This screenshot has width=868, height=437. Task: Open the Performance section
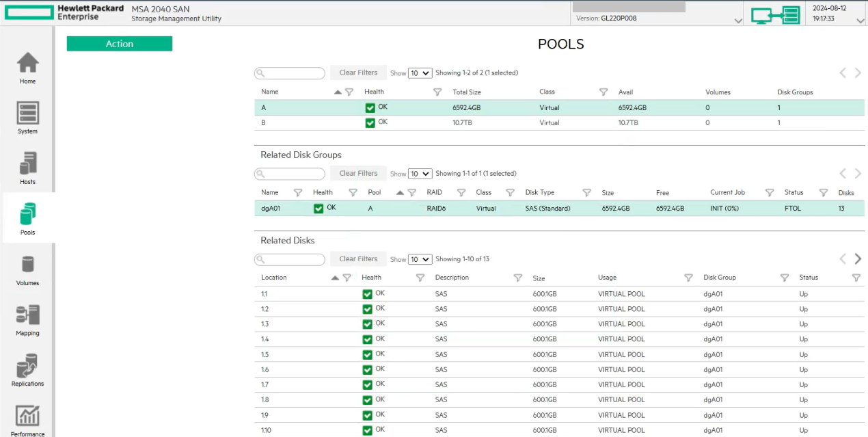(27, 421)
